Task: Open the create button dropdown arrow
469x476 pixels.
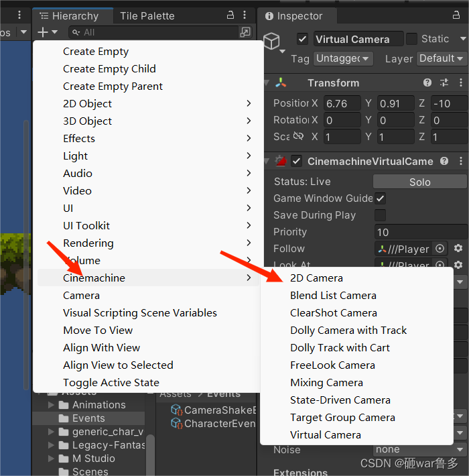Action: click(54, 32)
